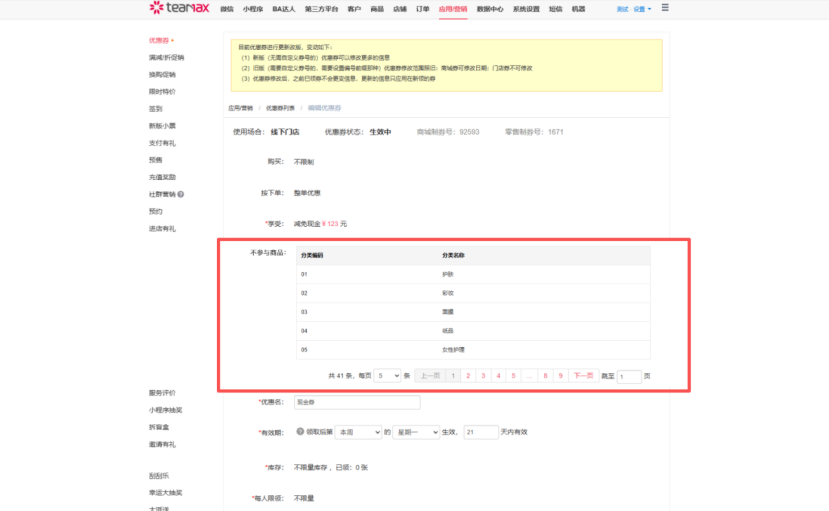Open the 商品 top menu

(x=377, y=9)
